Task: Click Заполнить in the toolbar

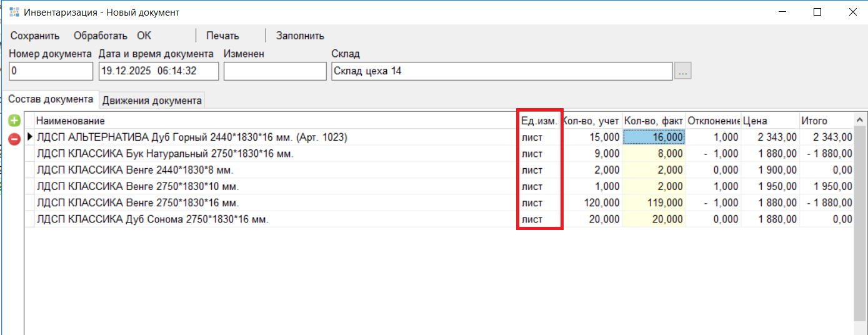Action: (300, 36)
